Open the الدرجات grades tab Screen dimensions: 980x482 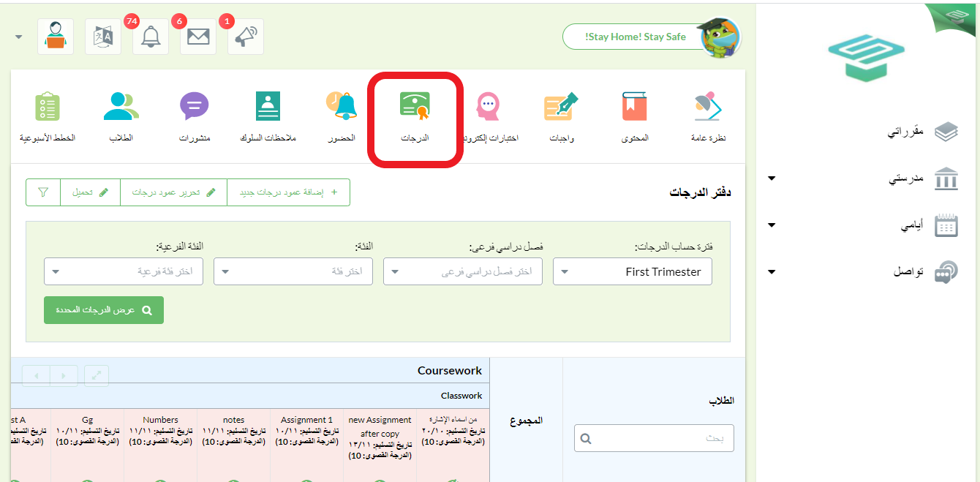click(415, 117)
